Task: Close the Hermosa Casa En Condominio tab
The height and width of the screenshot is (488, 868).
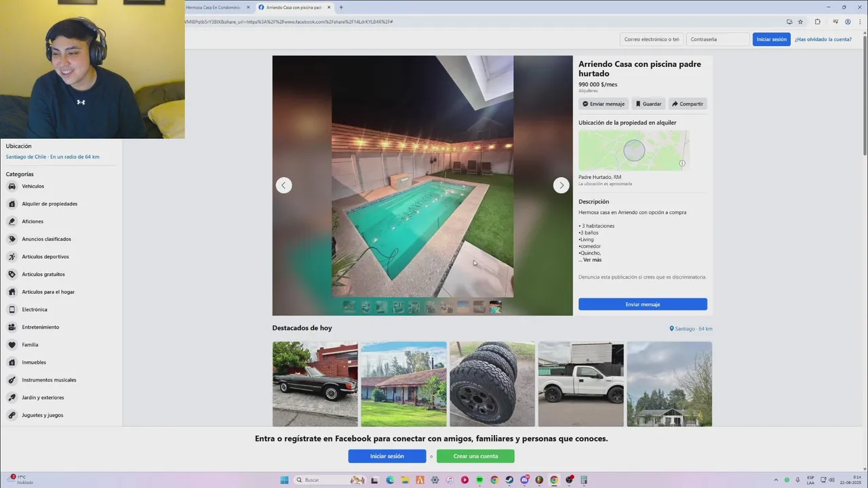Action: [x=248, y=7]
